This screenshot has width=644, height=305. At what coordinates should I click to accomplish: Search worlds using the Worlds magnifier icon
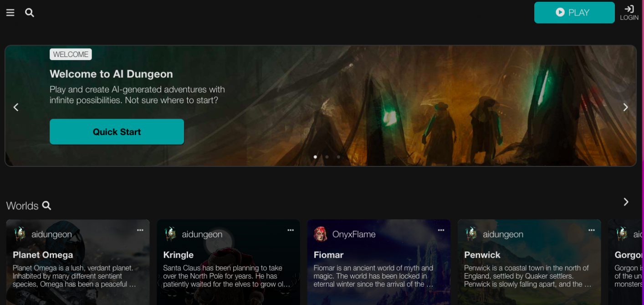[x=46, y=206]
